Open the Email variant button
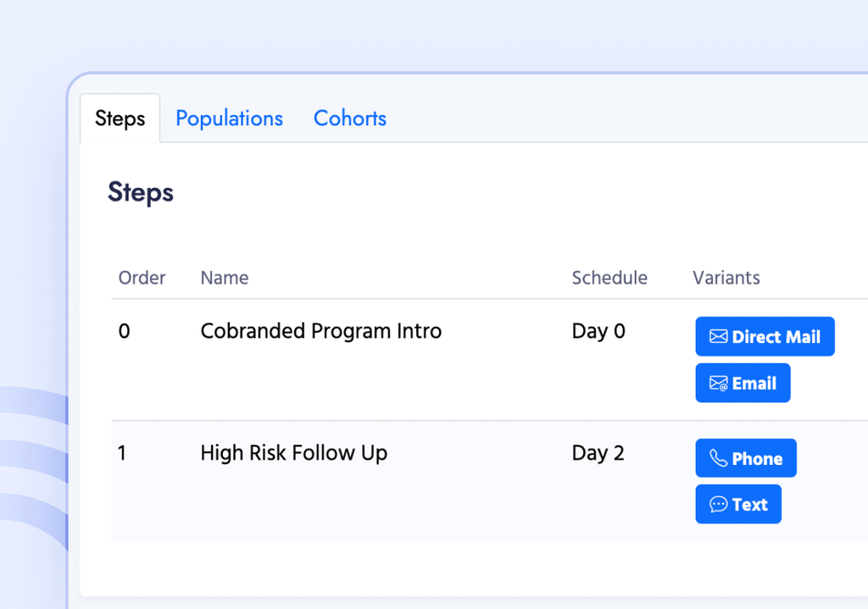The width and height of the screenshot is (868, 609). point(743,383)
